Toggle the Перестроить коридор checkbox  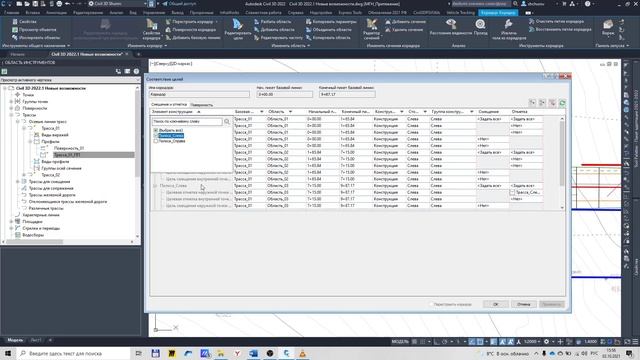click(x=431, y=304)
